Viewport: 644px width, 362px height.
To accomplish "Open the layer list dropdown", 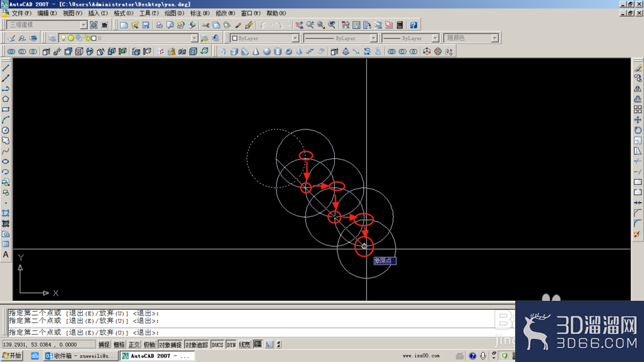I will pos(129,38).
